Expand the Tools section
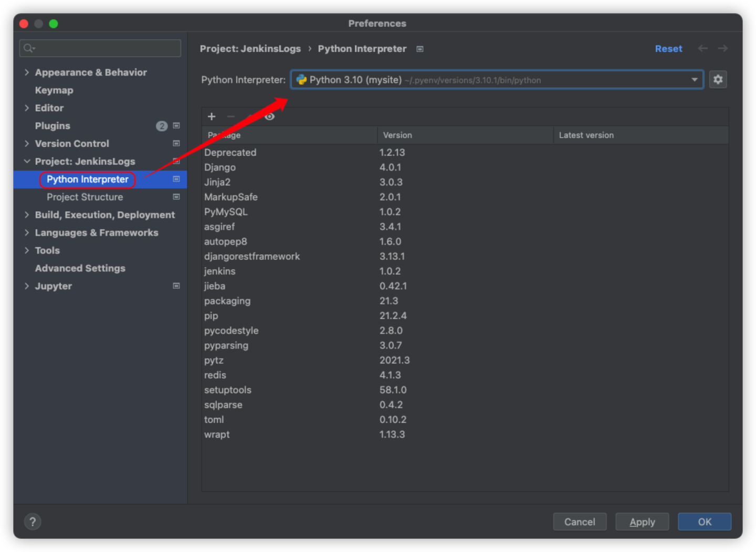Image resolution: width=756 pixels, height=552 pixels. pyautogui.click(x=27, y=251)
